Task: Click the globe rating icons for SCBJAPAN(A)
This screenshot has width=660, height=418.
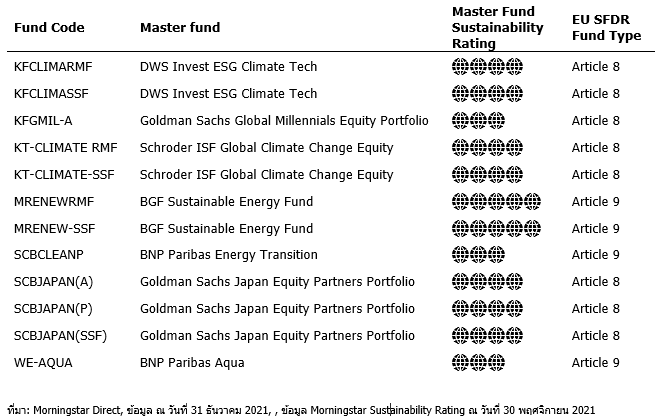Action: click(x=487, y=282)
